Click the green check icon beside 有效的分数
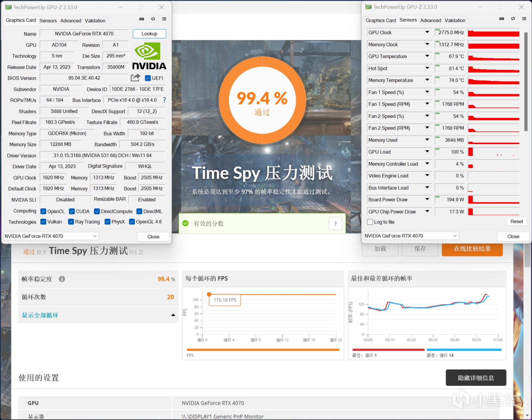The width and height of the screenshot is (532, 420). click(185, 223)
